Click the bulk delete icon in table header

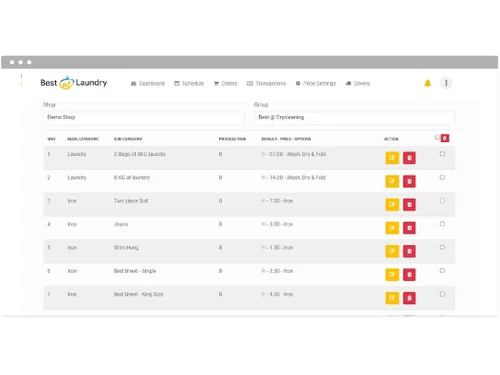pos(445,138)
